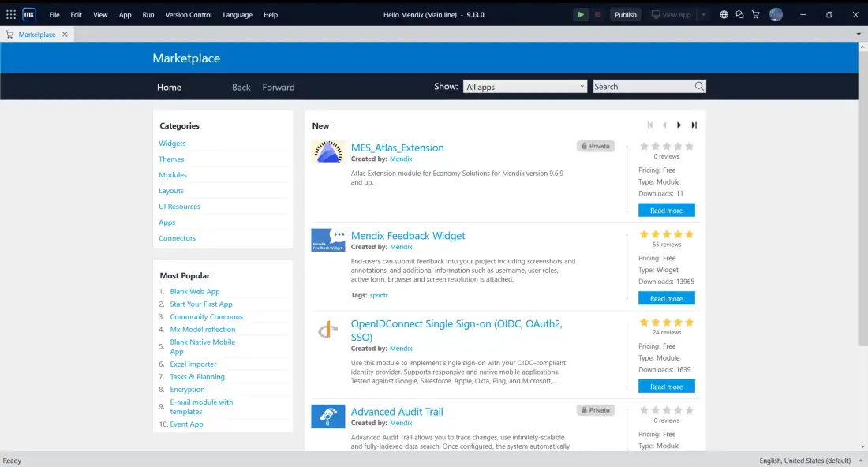Open the globe language icon
Image resolution: width=868 pixels, height=467 pixels.
724,15
